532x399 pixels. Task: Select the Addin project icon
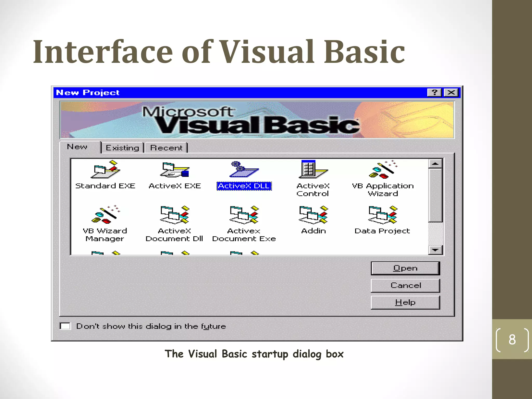click(313, 215)
